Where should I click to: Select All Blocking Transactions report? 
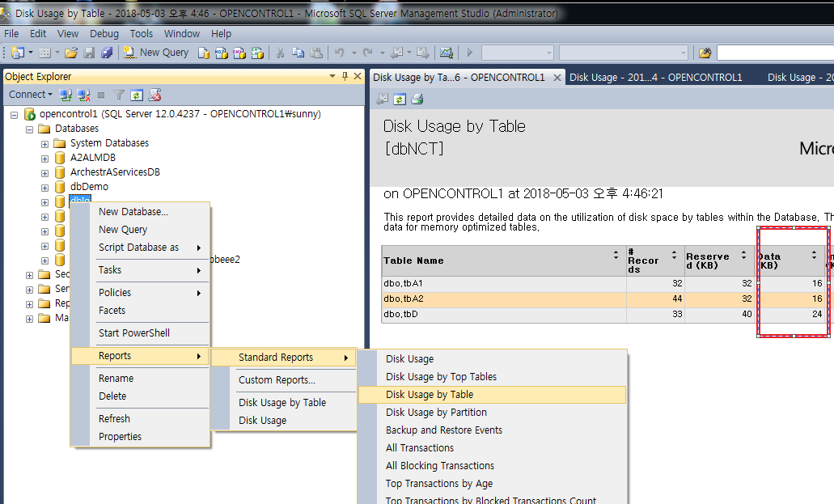493,466
